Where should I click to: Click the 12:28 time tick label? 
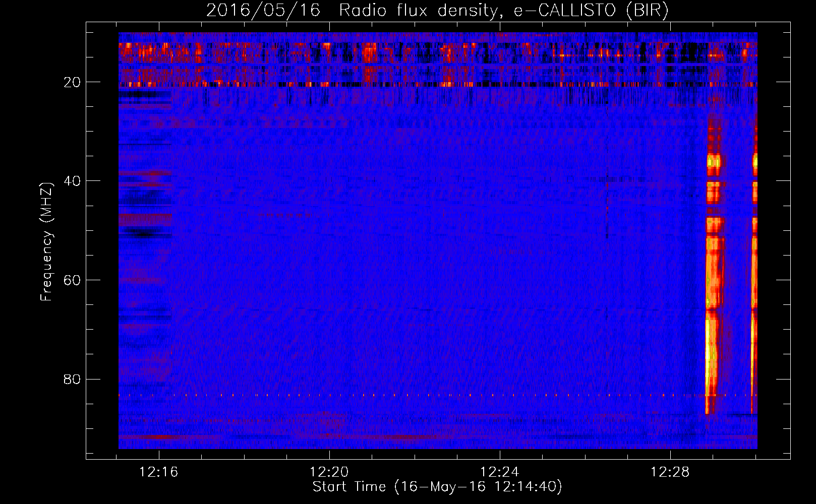click(670, 472)
